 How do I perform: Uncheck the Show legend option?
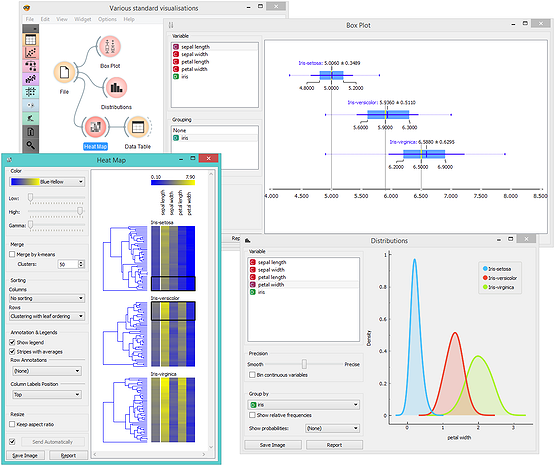pos(12,342)
